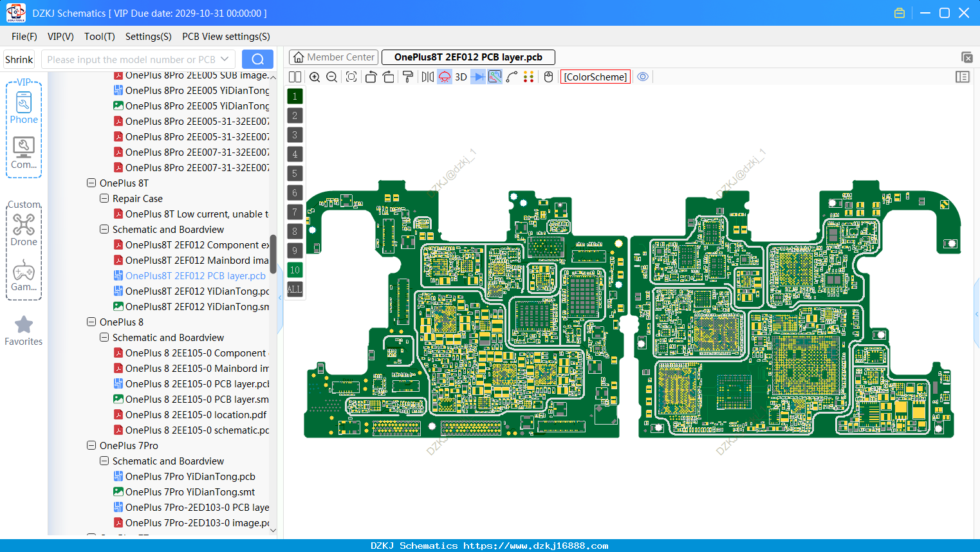Screen dimensions: 980x552
Task: Select OnePlus8T 2EF012 PCB layer.pcb tab
Action: click(468, 57)
